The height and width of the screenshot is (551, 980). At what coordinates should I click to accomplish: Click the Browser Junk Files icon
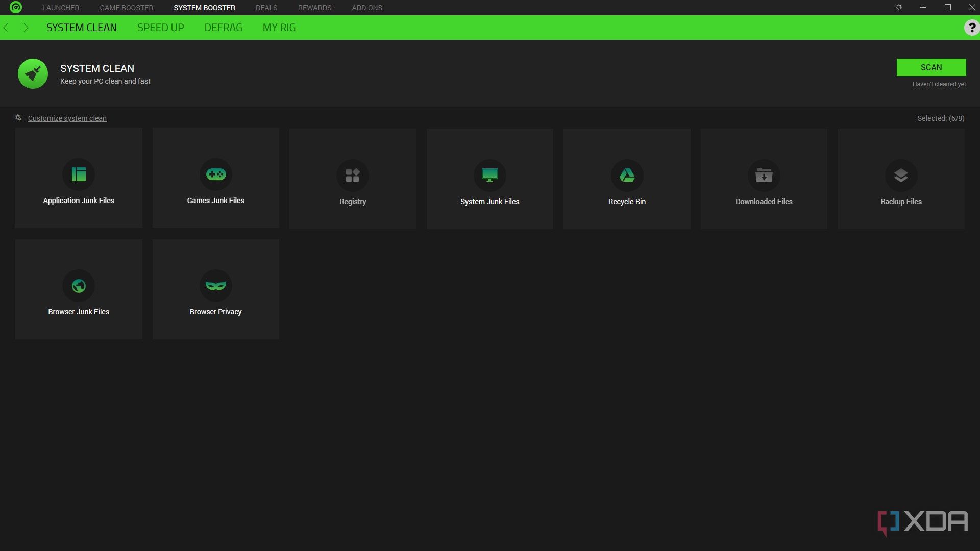[79, 285]
